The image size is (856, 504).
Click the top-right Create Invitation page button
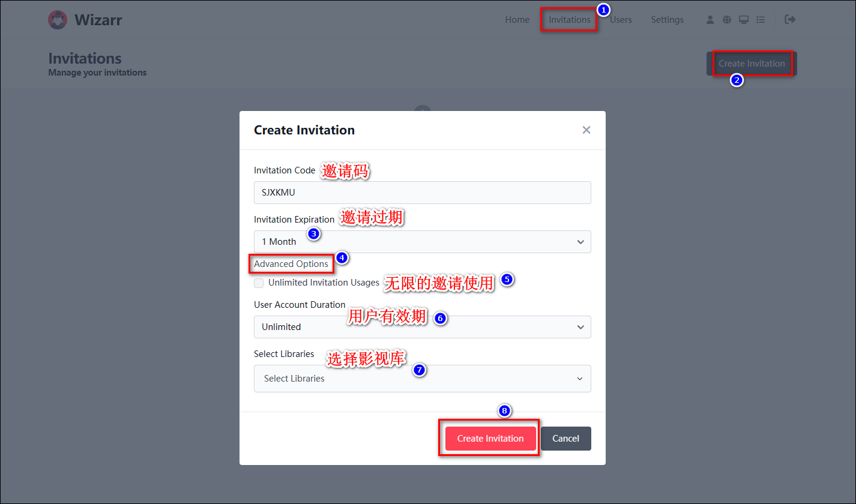[x=752, y=64]
